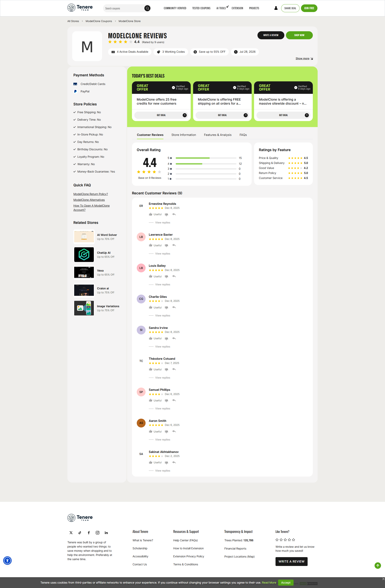Screen dimensions: 385x588
Task: Open the FAQs tab
Action: (x=243, y=135)
